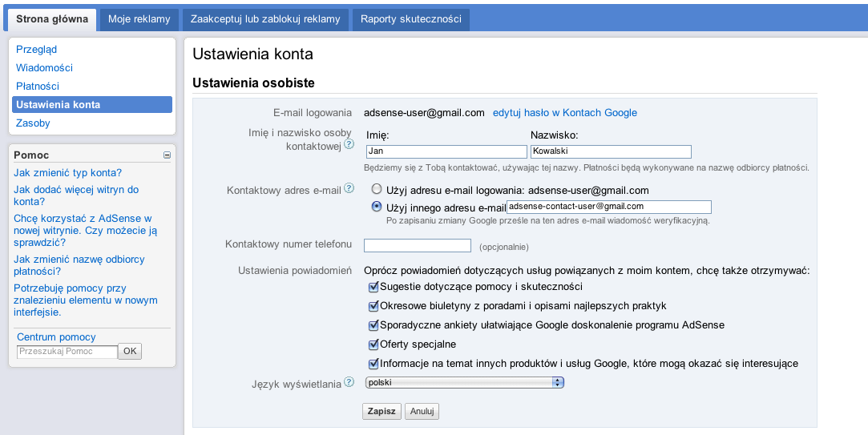Click the 'Przeszukaj Pomoc' search field
This screenshot has height=435, width=868.
67,351
